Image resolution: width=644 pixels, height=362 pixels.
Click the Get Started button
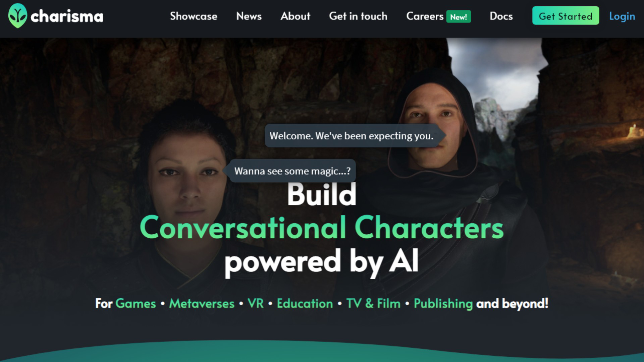566,16
